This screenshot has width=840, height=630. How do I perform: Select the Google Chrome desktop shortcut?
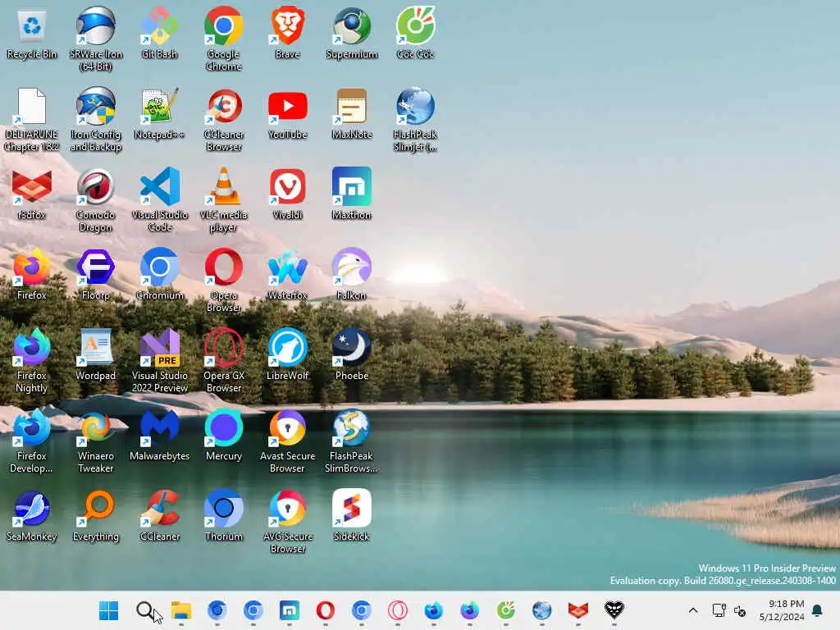tap(224, 39)
